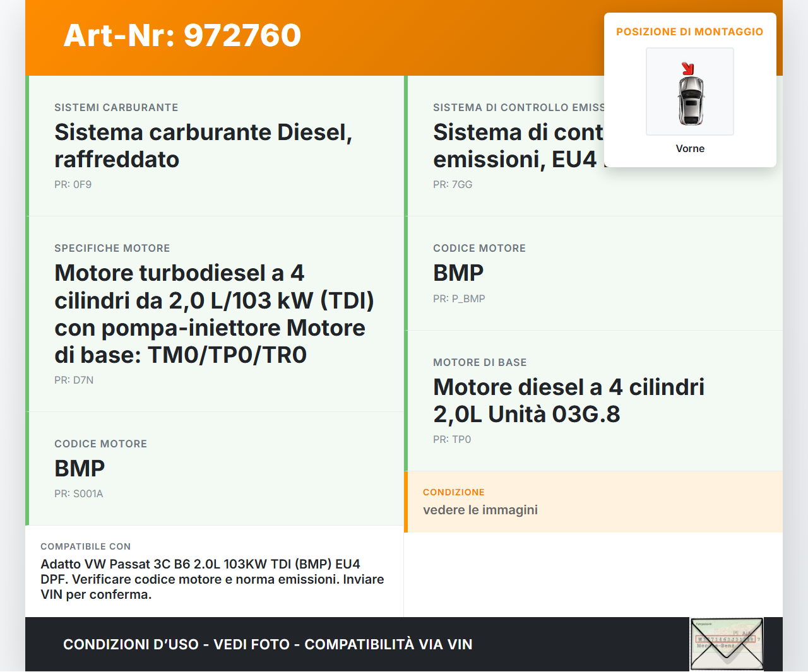Select 'Motore diesel a 4 cilindri 2,0L' card

pyautogui.click(x=568, y=401)
